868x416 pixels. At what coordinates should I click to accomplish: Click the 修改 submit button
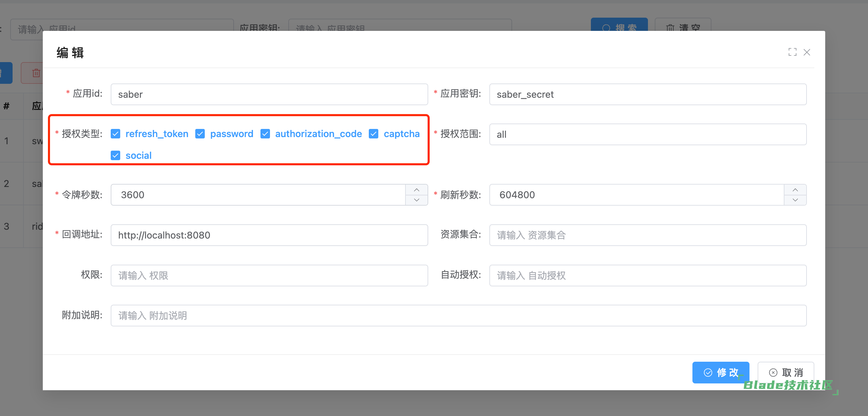pos(721,373)
